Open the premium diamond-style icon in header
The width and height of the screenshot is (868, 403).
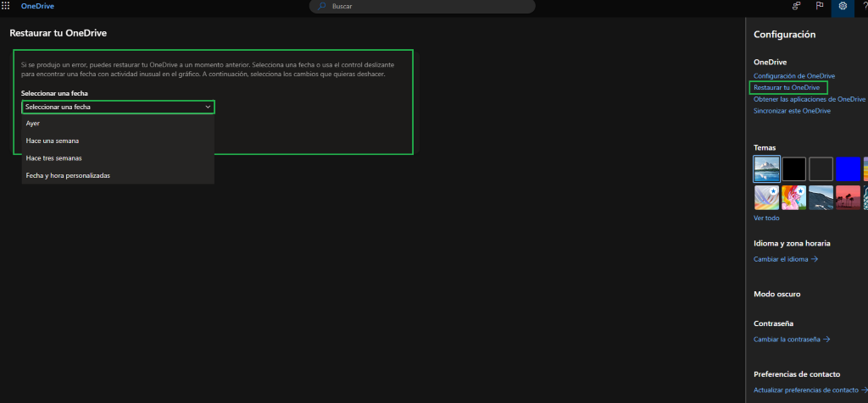tap(797, 6)
